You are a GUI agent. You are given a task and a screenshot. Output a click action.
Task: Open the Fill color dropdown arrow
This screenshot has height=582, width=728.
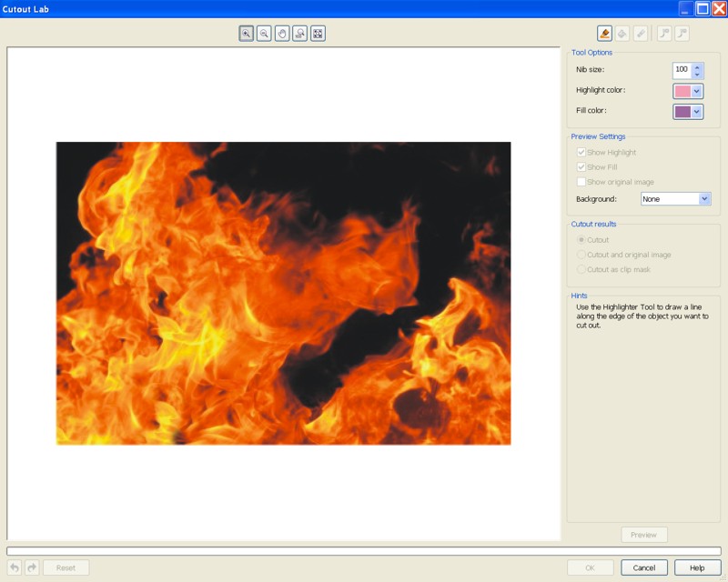[x=696, y=112]
